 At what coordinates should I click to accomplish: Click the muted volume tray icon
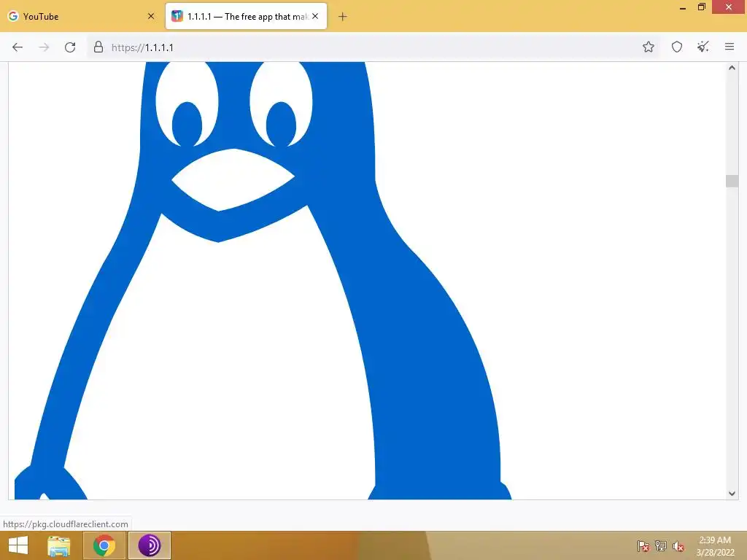point(678,546)
